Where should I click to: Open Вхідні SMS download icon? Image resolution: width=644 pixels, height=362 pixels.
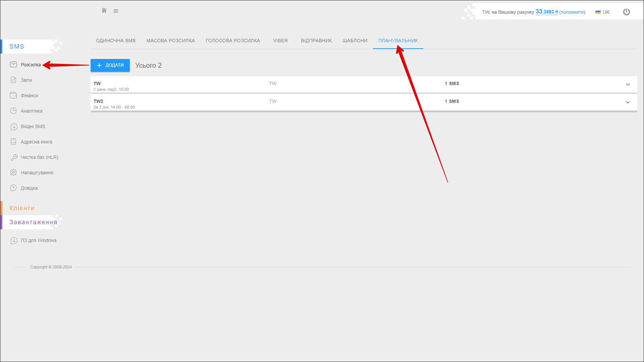14,126
